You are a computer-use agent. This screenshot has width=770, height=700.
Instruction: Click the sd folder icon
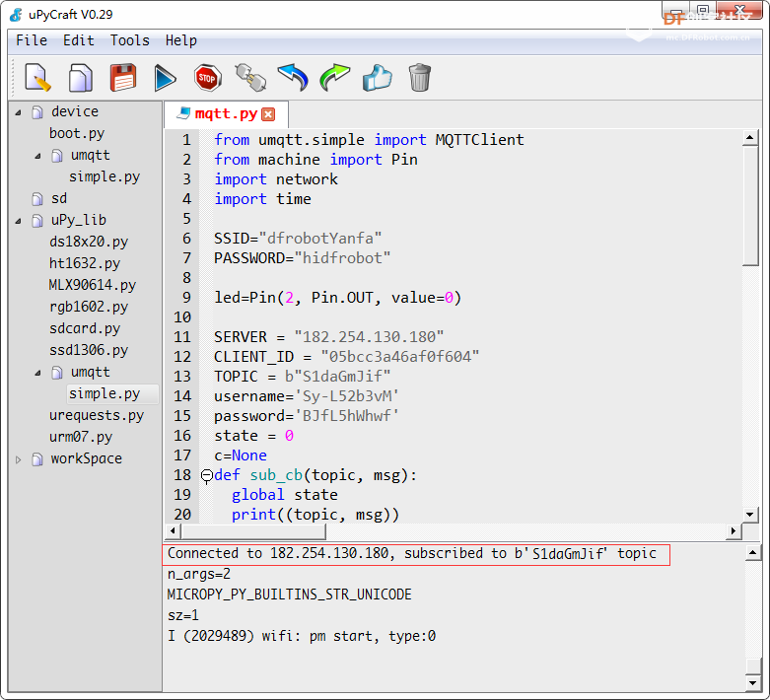point(37,199)
